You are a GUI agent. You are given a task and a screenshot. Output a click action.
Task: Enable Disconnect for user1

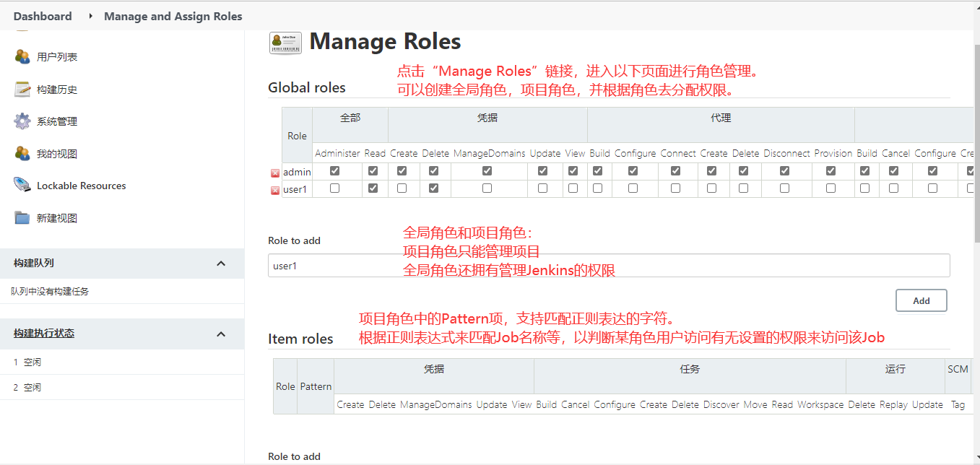pos(785,188)
